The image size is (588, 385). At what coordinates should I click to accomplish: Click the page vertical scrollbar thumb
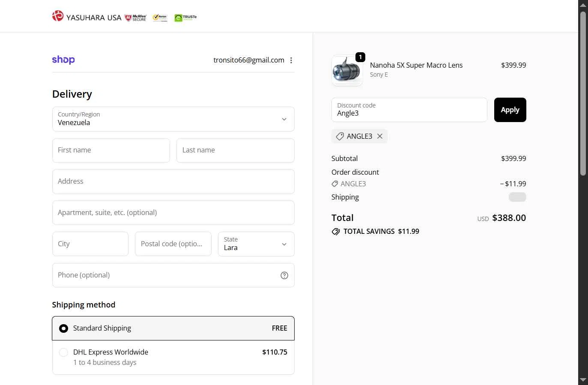point(583,93)
